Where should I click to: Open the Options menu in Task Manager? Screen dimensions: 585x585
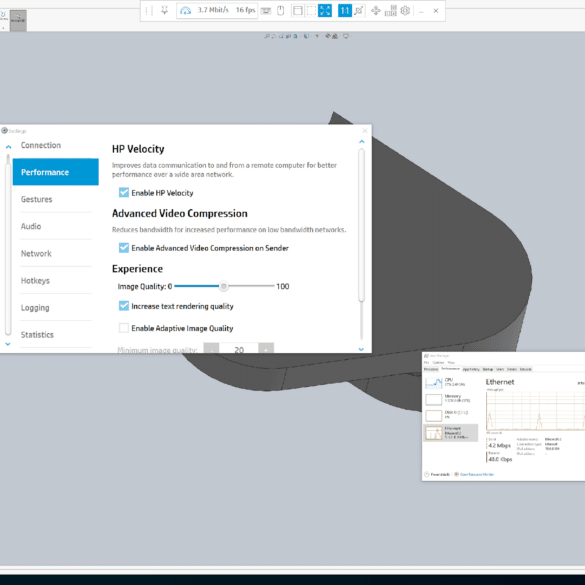pos(438,362)
